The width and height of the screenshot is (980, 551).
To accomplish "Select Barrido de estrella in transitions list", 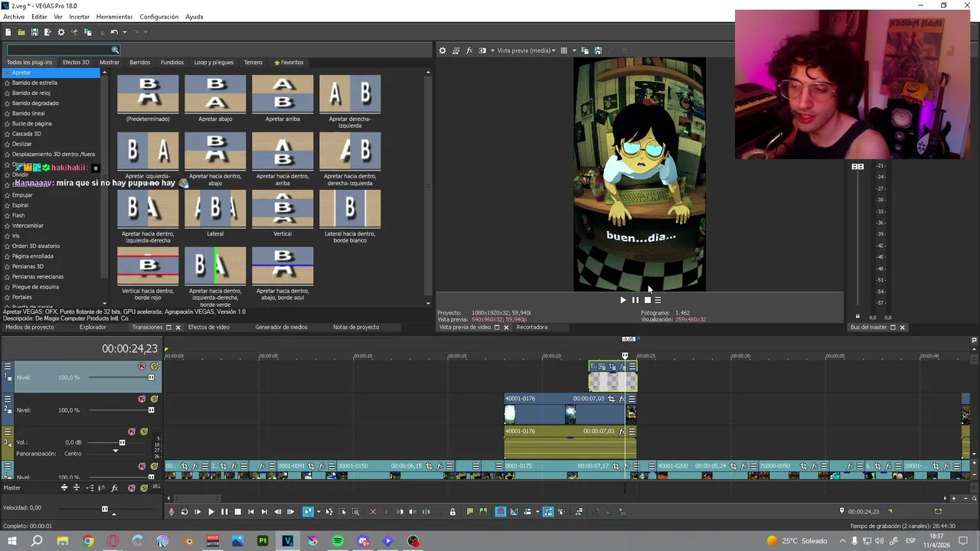I will [x=34, y=83].
